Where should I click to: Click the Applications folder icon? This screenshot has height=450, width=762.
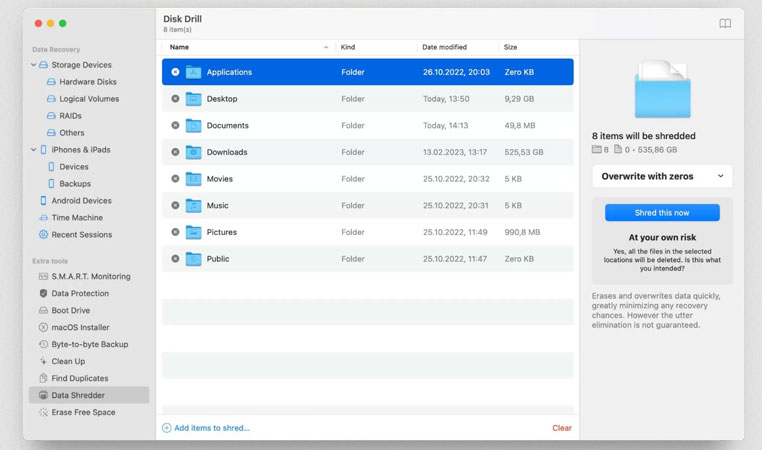(193, 72)
